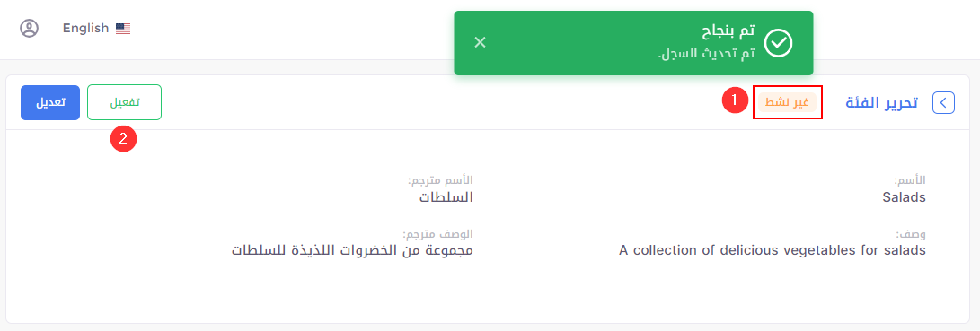Click the الأسم مترجم field label
The image size is (980, 331).
440,180
